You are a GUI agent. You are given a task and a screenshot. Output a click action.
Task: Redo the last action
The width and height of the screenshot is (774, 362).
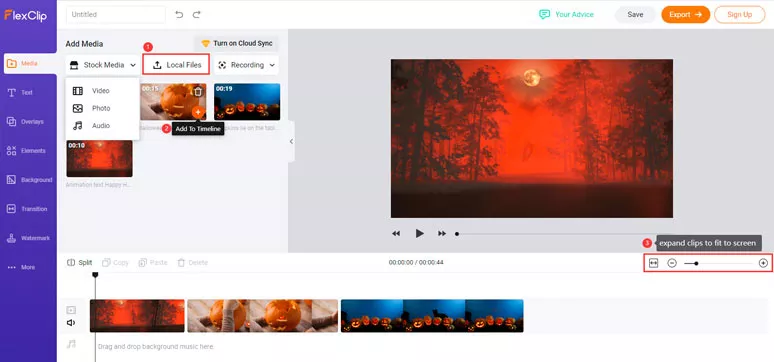pyautogui.click(x=196, y=15)
